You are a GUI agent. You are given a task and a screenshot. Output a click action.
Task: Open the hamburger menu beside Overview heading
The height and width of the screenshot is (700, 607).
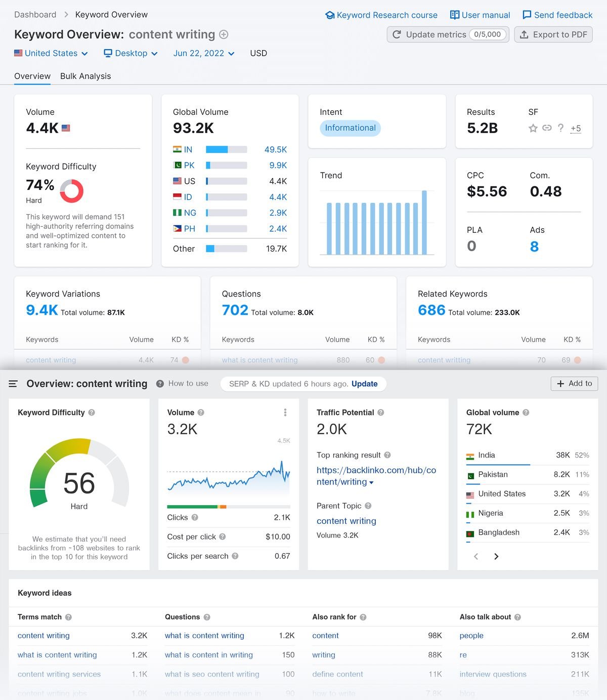tap(13, 384)
